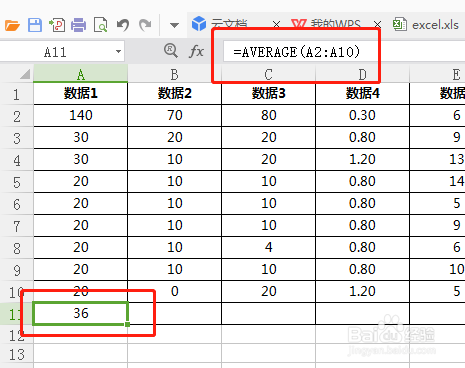The image size is (465, 368).
Task: Click cell A11 showing average 36
Action: pyautogui.click(x=81, y=313)
